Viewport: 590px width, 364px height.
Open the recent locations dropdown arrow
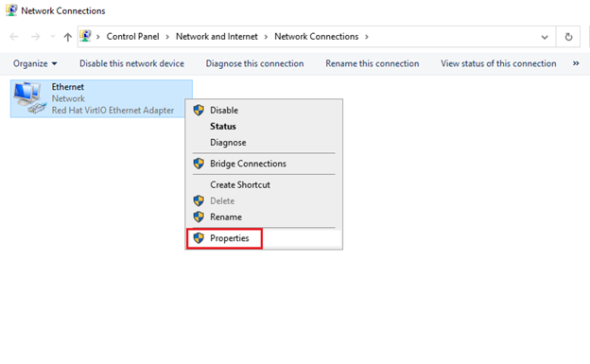click(x=53, y=37)
